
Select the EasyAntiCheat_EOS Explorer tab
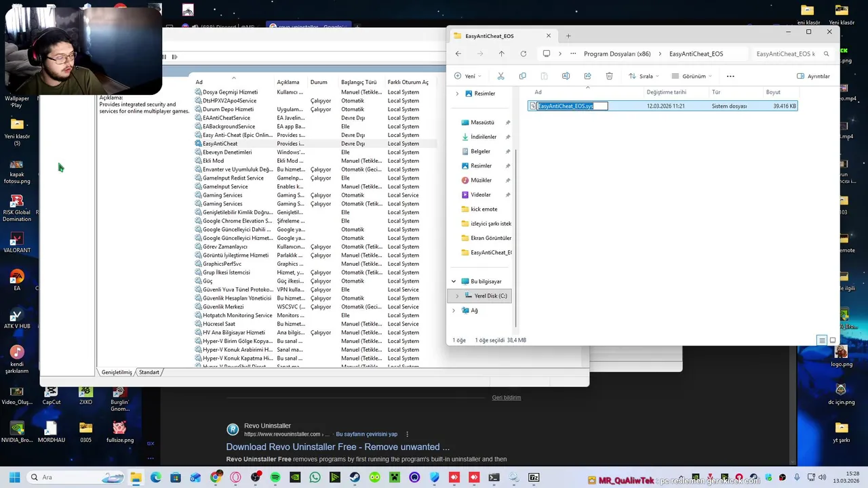coord(502,36)
